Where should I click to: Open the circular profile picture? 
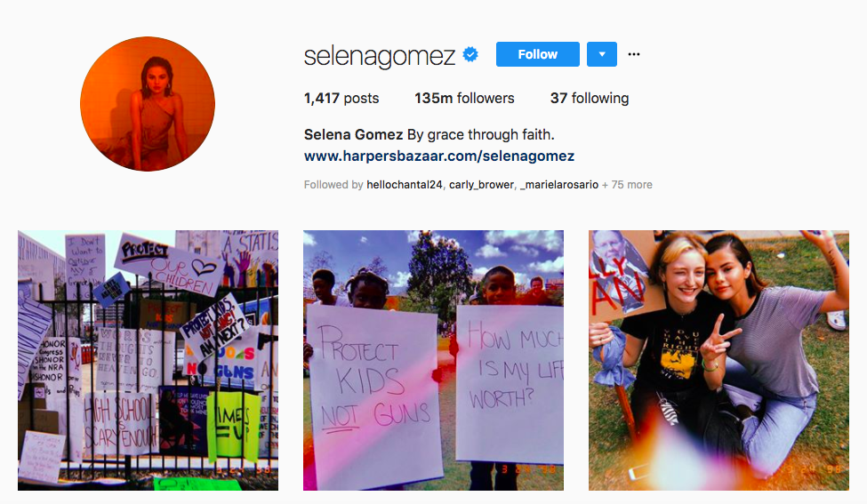pos(148,104)
